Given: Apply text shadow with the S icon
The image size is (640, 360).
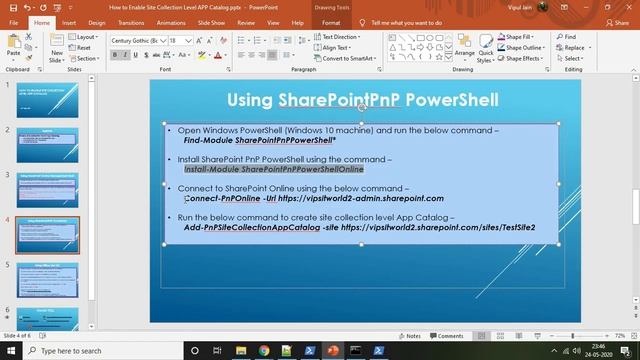Looking at the screenshot, I should (146, 55).
